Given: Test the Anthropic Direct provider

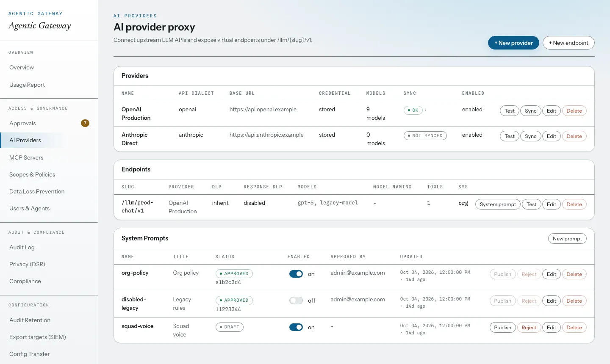Looking at the screenshot, I should 510,136.
